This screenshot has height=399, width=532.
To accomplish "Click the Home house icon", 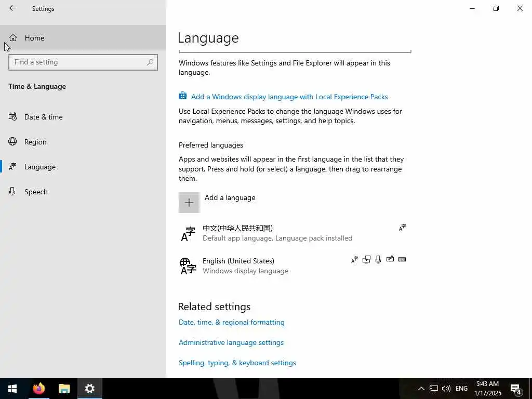I will tap(13, 37).
